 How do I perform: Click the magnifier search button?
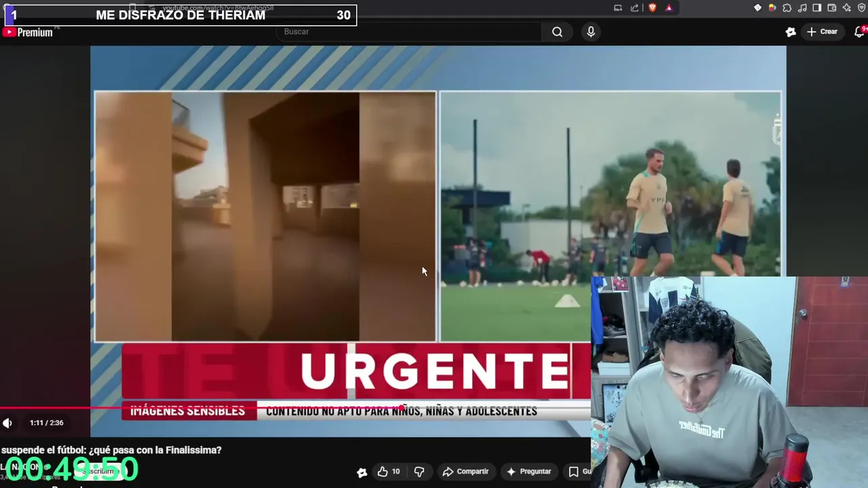(x=557, y=32)
